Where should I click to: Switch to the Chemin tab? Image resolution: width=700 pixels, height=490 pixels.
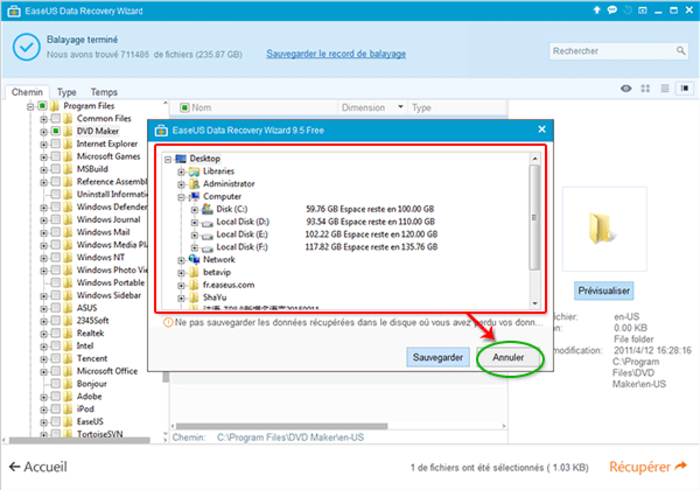click(x=27, y=92)
